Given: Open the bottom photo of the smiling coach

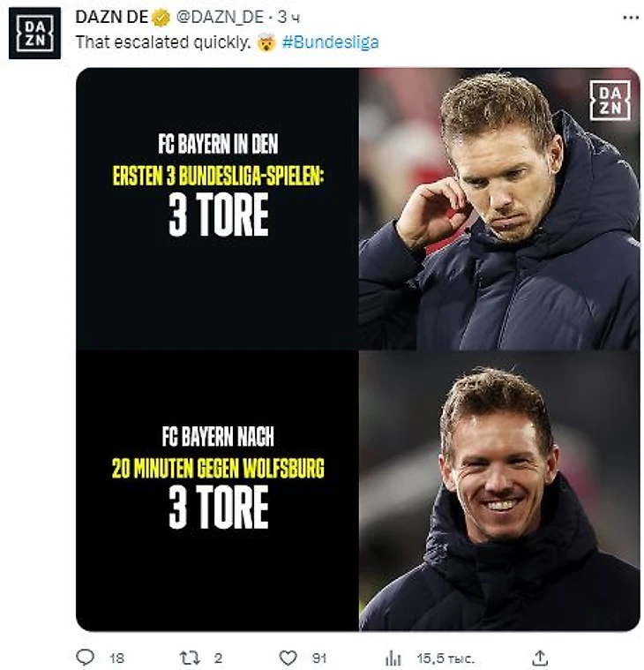Looking at the screenshot, I should coord(498,490).
